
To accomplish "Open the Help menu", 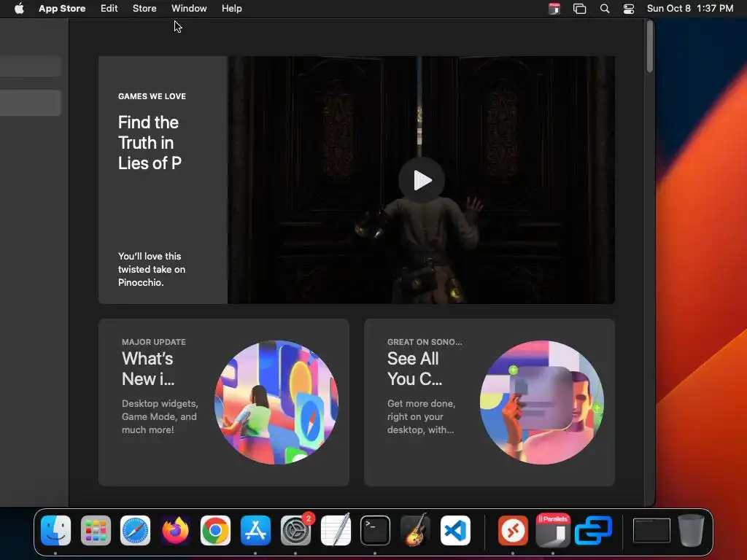I will [231, 9].
